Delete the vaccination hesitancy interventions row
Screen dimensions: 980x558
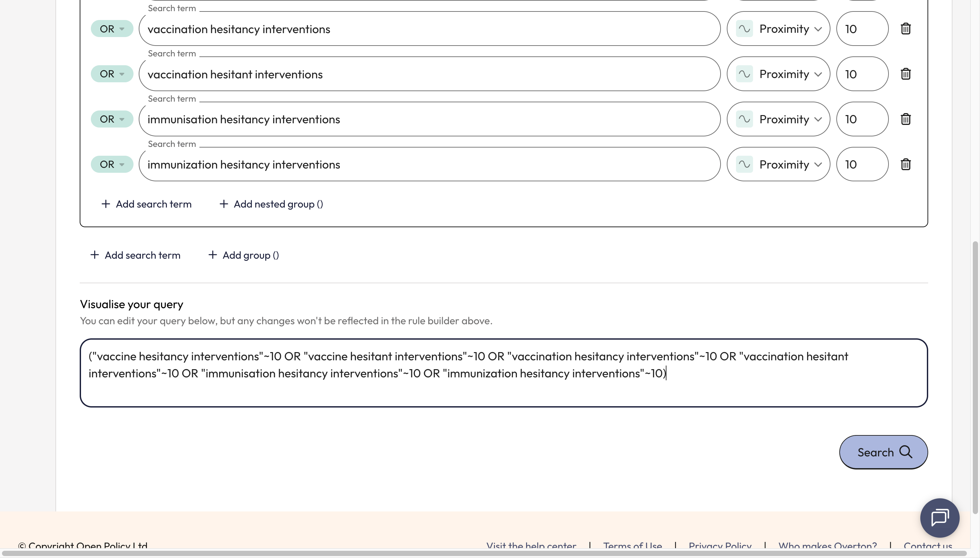pos(905,29)
